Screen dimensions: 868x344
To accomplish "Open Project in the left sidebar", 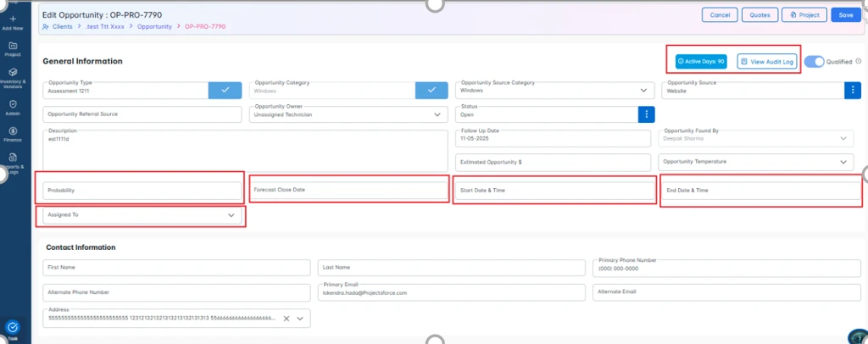I will pyautogui.click(x=13, y=48).
